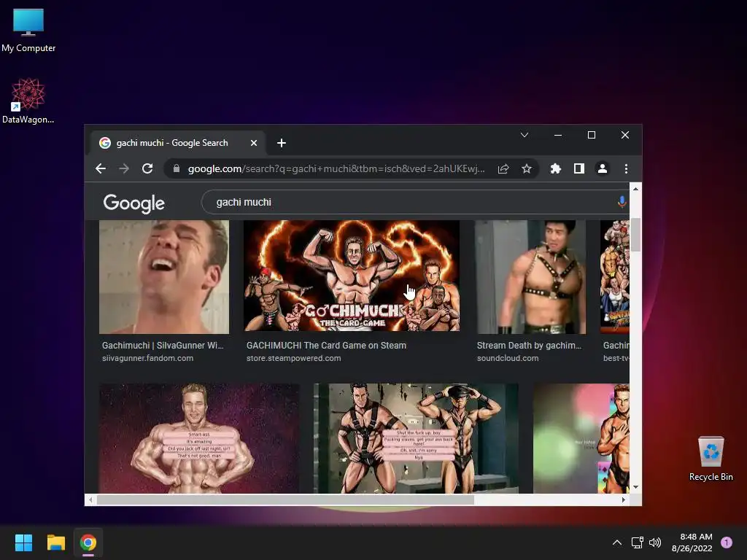Close the gachi muchi Google Search tab
747x560 pixels.
[254, 143]
